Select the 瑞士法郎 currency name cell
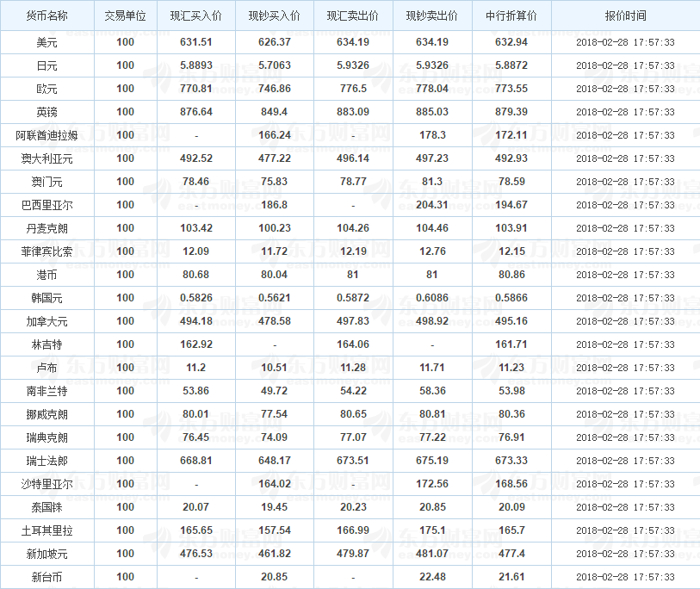 tap(46, 461)
